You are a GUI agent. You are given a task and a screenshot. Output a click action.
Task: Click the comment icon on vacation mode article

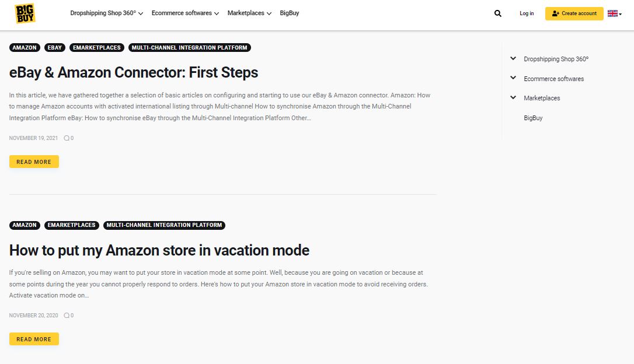[x=67, y=315]
